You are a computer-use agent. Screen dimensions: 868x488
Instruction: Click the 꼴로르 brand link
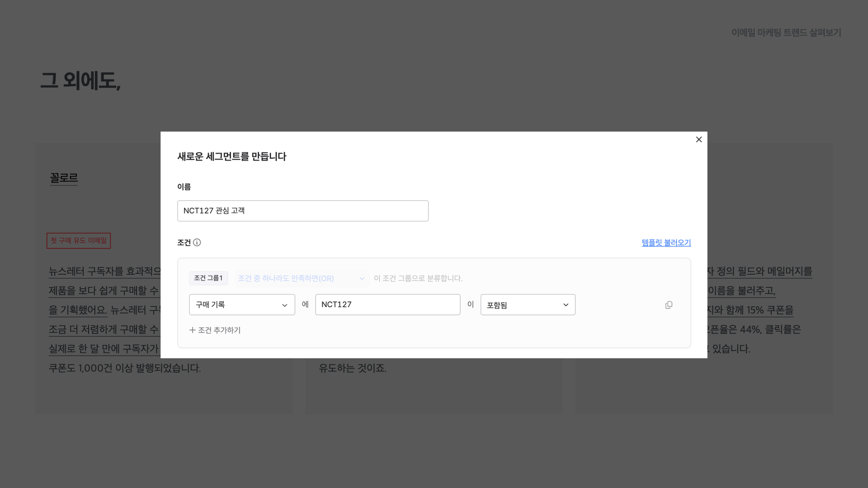click(x=64, y=178)
